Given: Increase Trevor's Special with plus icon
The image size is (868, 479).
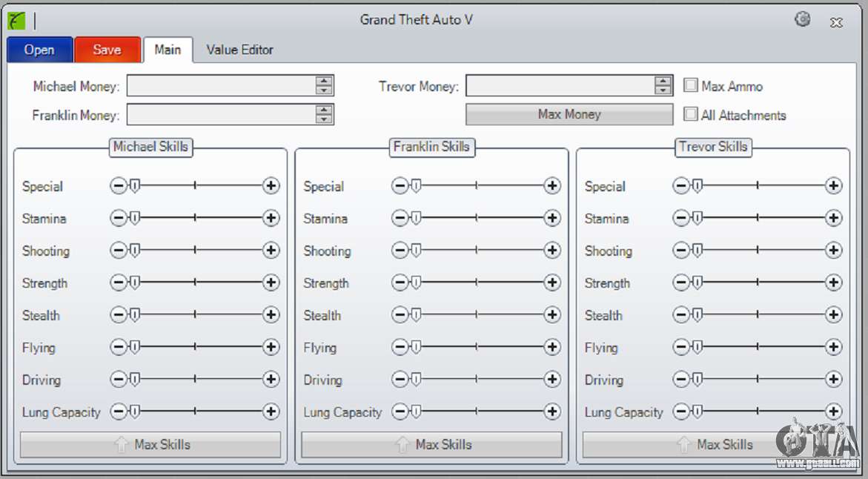Looking at the screenshot, I should 833,185.
